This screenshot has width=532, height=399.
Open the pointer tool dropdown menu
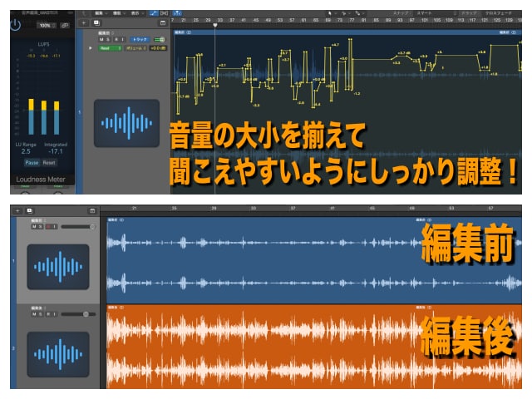pos(331,13)
